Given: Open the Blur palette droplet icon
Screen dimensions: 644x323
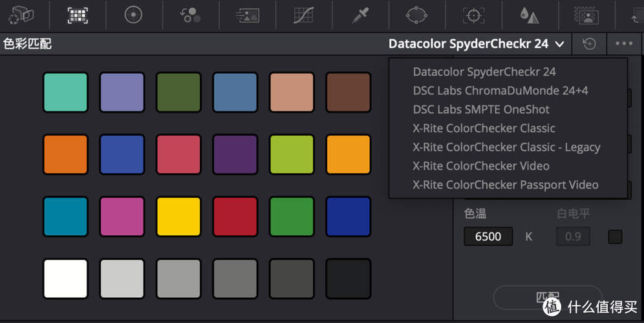Looking at the screenshot, I should coord(530,16).
